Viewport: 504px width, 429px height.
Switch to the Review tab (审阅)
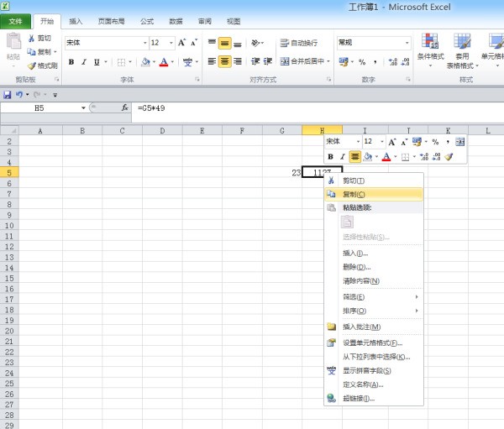point(205,22)
